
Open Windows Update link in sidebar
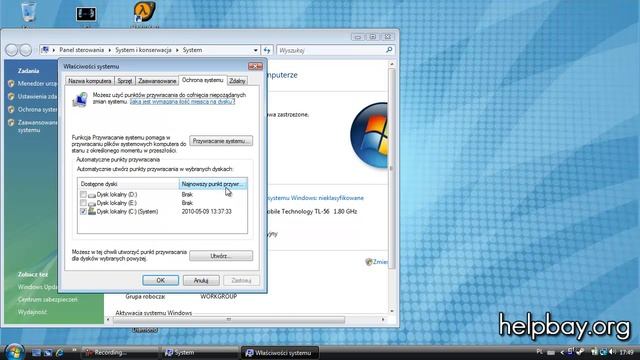point(37,287)
